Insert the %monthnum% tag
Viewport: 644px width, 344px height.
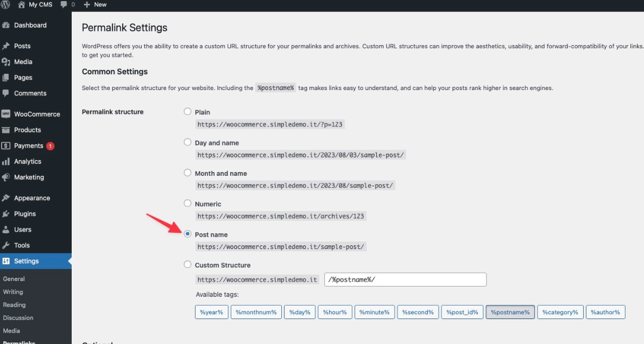pos(256,312)
